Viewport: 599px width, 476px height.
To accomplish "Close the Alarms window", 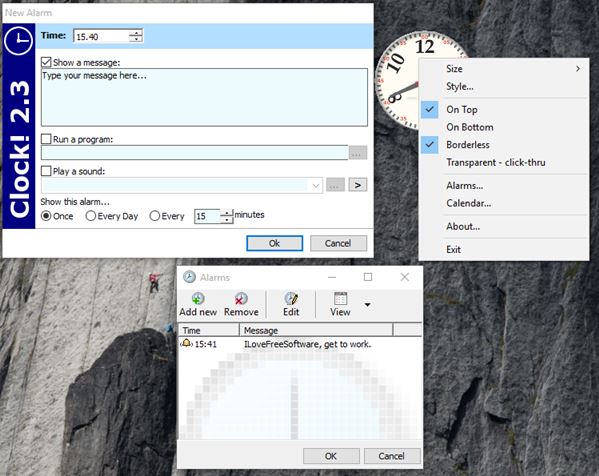I will (405, 277).
